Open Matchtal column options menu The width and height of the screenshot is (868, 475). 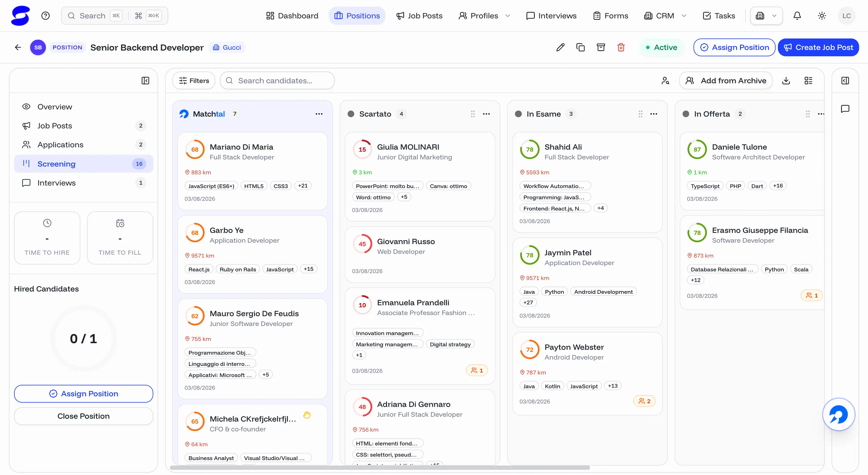(319, 114)
